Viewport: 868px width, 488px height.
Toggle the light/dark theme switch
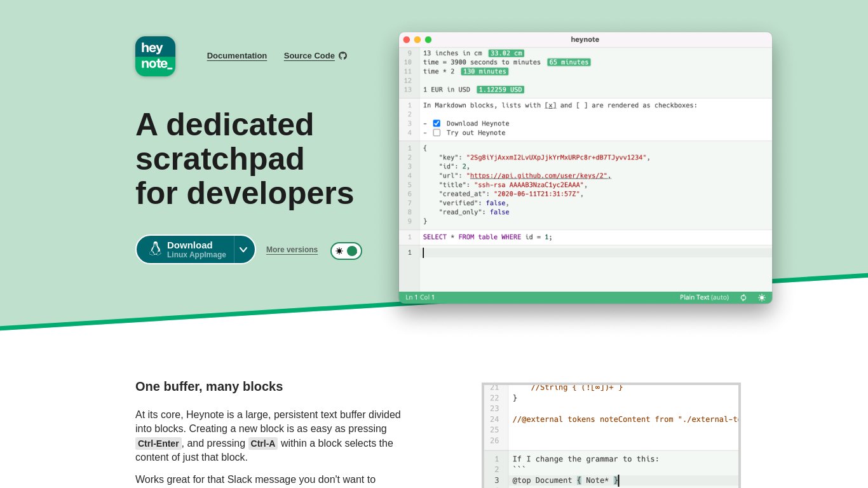pos(346,251)
